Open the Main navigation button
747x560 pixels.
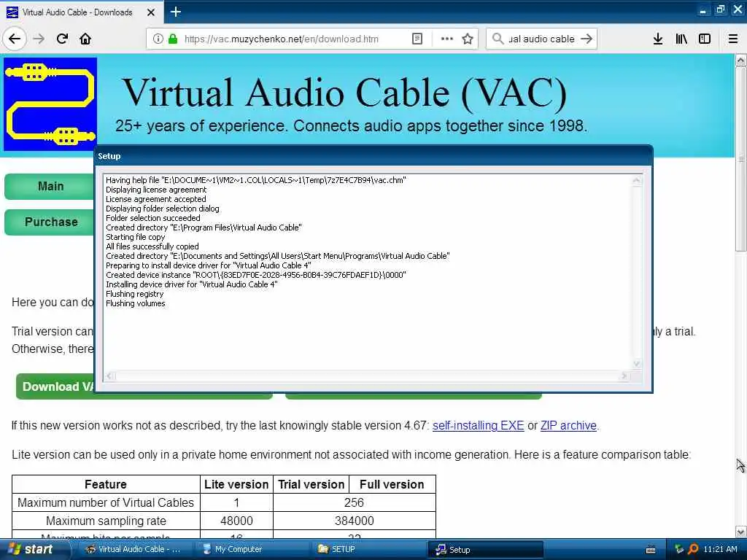click(50, 186)
